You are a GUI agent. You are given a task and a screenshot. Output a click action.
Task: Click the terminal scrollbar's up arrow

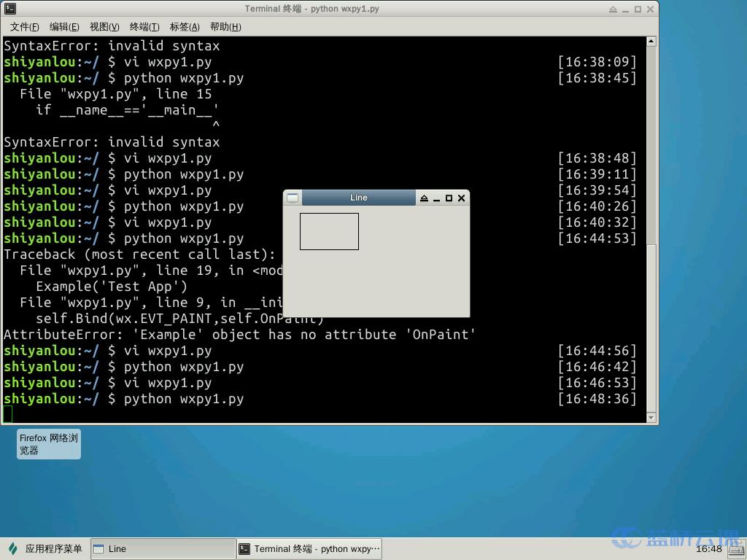(x=651, y=42)
